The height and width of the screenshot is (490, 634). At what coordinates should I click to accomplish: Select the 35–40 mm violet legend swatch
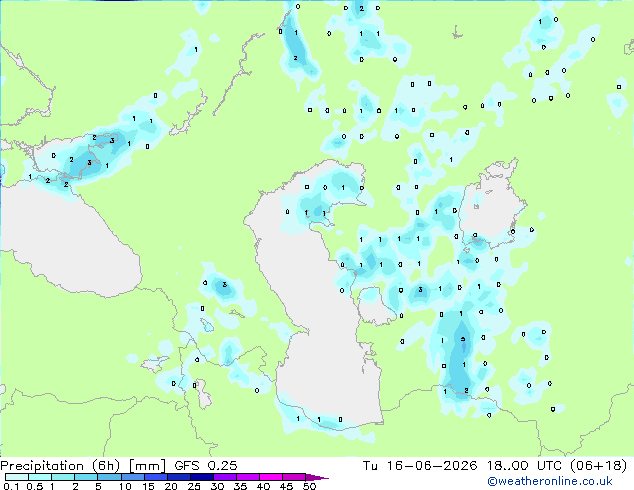(248, 477)
